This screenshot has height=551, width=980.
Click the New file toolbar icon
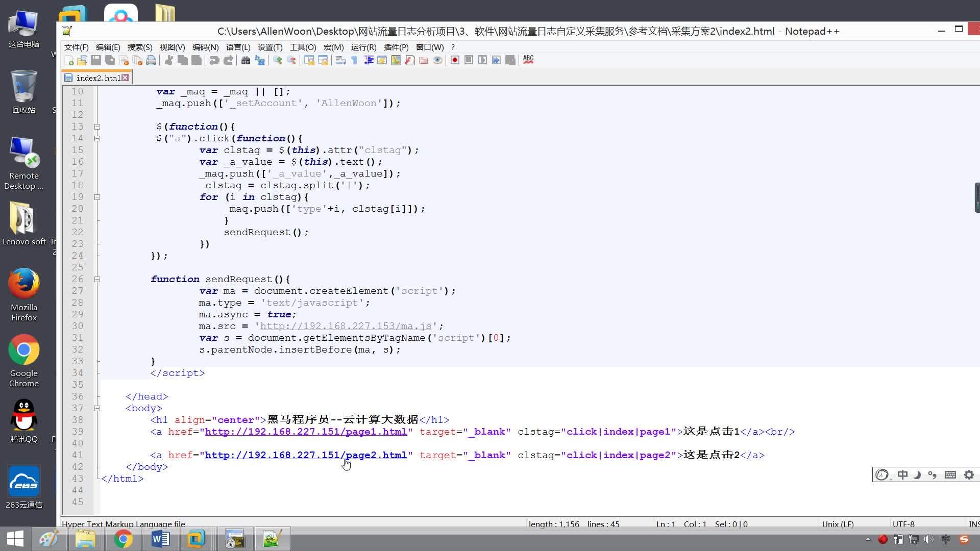click(68, 60)
